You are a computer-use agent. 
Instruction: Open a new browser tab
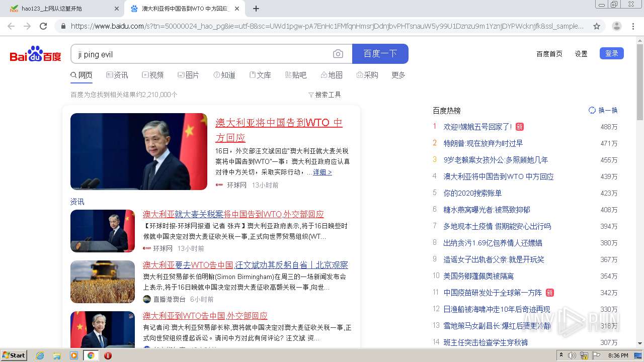click(256, 9)
